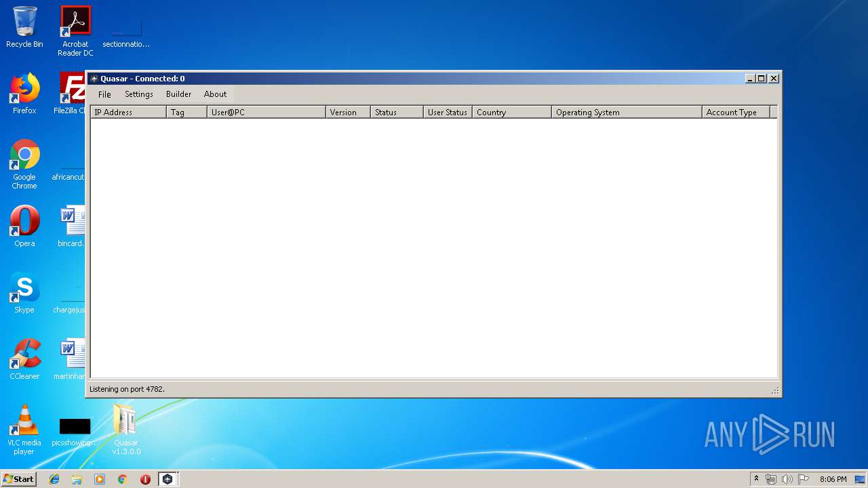The image size is (868, 488).
Task: Select the picsshowing desktop file icon
Action: point(75,432)
